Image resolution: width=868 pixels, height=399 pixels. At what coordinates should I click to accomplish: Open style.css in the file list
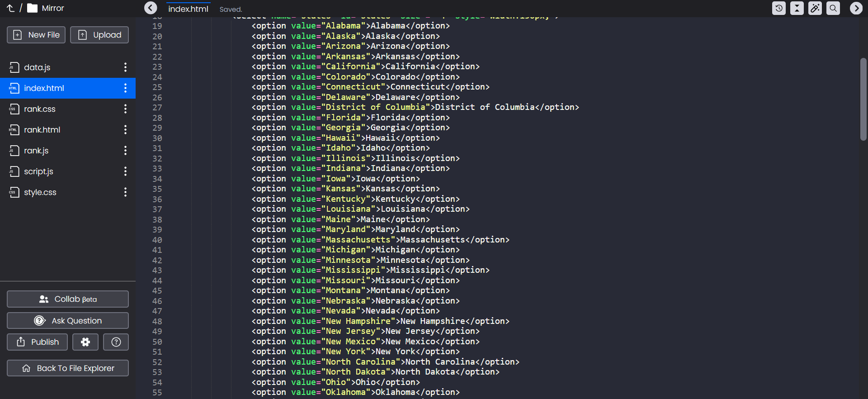click(68, 192)
